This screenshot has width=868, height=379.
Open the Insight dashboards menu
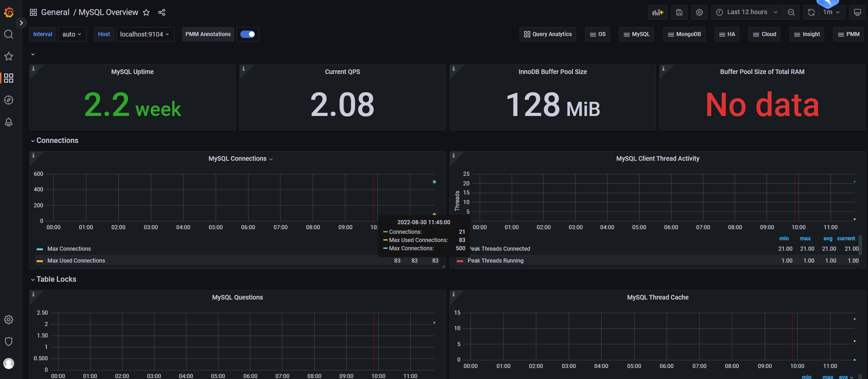coord(807,34)
